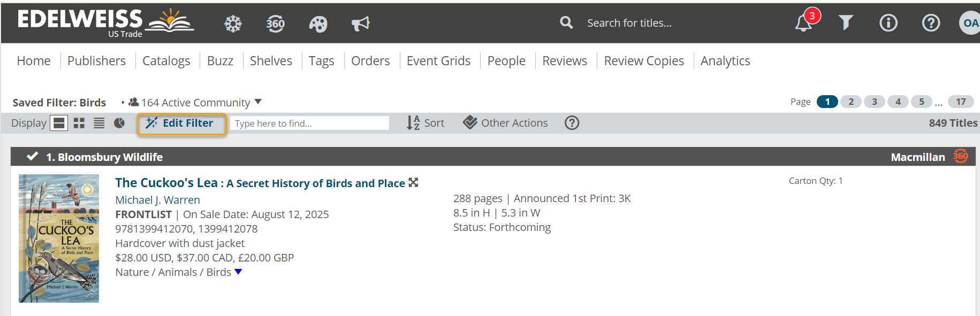Open The Cuckoo's Lea cover thumbnail
Image resolution: width=980 pixels, height=316 pixels.
click(59, 238)
